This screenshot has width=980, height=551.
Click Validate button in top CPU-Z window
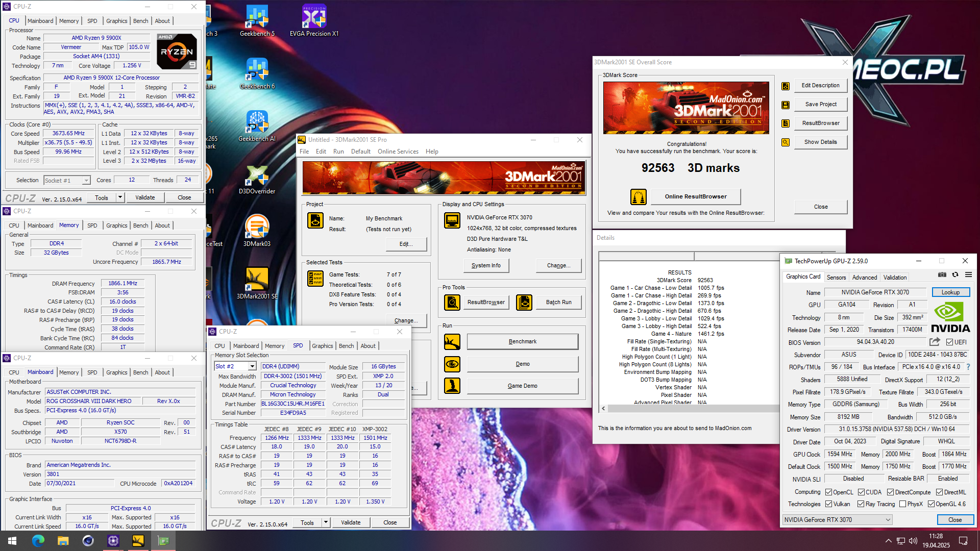[x=145, y=197]
